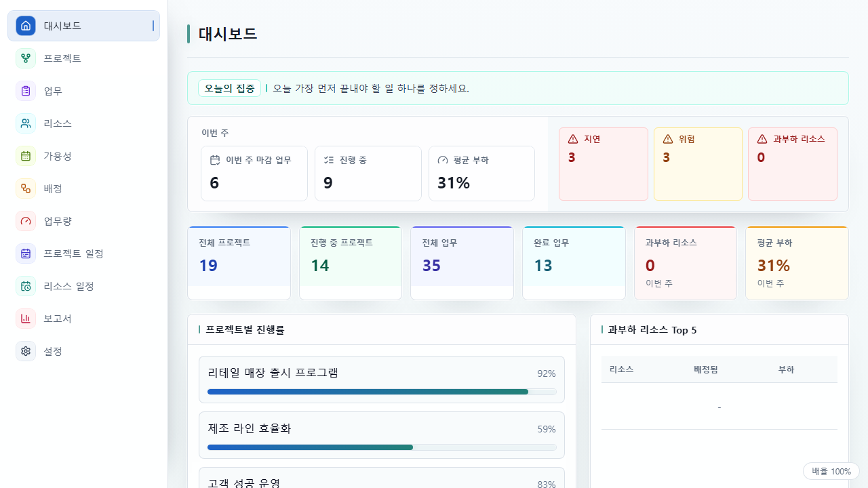Go to the 업무 menu item
Image resolution: width=868 pixels, height=488 pixels.
coord(83,91)
